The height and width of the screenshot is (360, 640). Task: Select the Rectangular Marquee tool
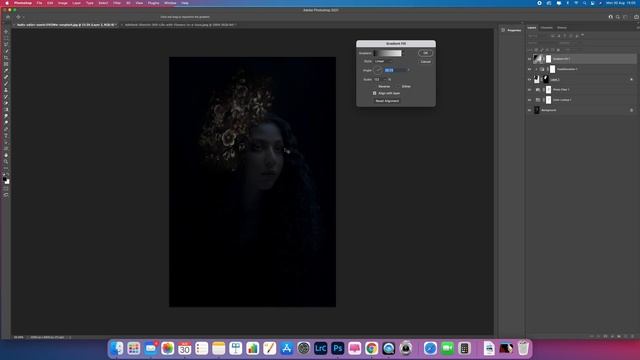pos(6,38)
